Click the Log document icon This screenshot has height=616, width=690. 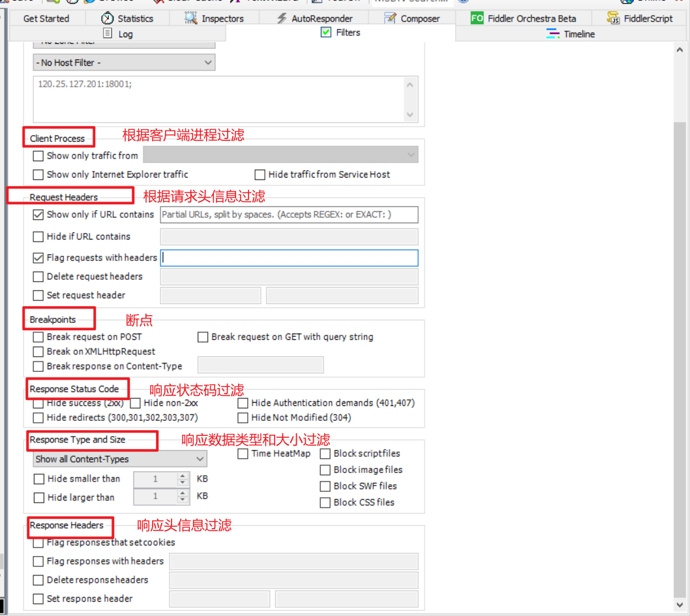(108, 34)
